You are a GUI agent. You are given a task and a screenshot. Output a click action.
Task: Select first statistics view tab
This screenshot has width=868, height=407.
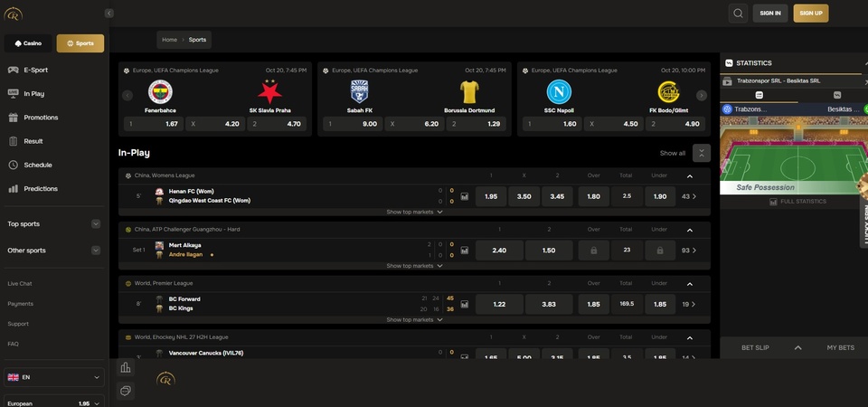[759, 95]
